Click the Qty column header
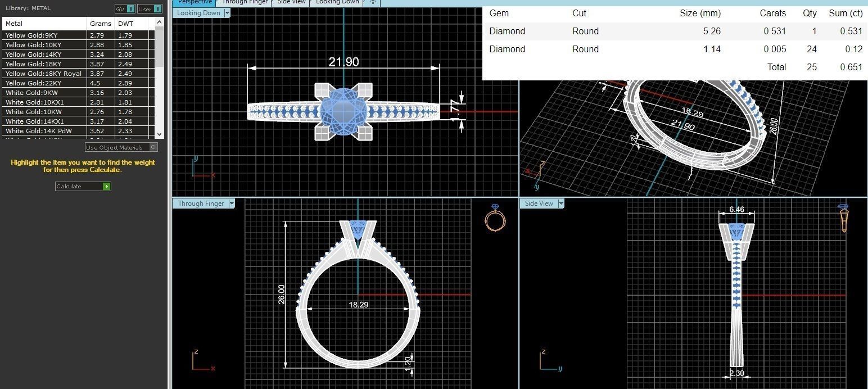 (x=810, y=13)
